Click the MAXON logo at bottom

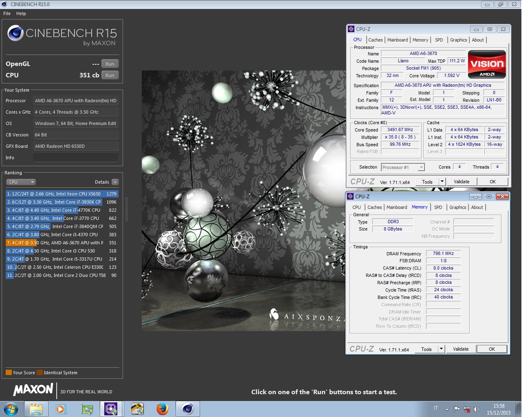point(33,390)
